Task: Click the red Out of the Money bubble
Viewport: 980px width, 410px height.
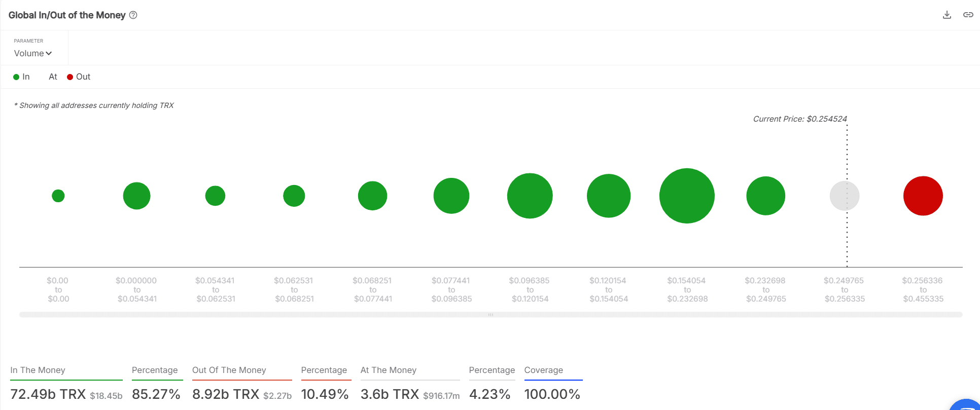Action: coord(923,196)
